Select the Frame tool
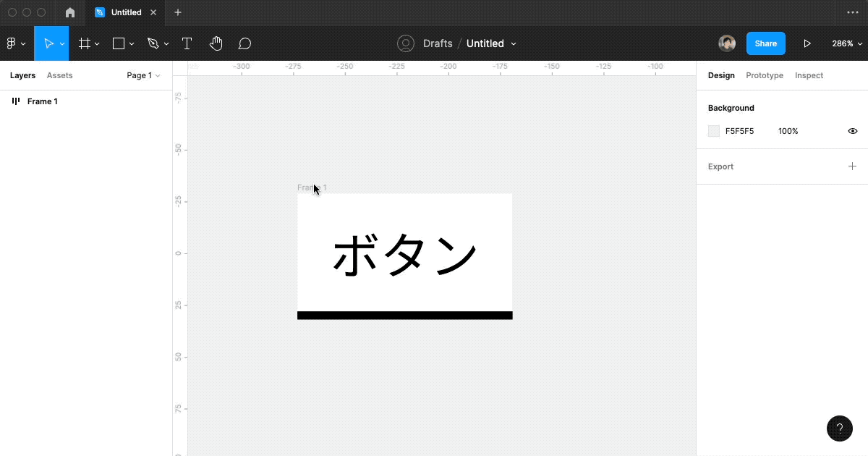The height and width of the screenshot is (456, 868). (85, 43)
